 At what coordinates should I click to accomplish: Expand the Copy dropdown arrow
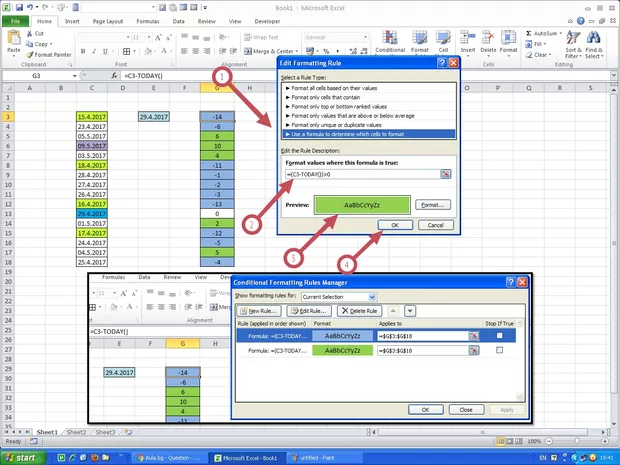pyautogui.click(x=51, y=44)
